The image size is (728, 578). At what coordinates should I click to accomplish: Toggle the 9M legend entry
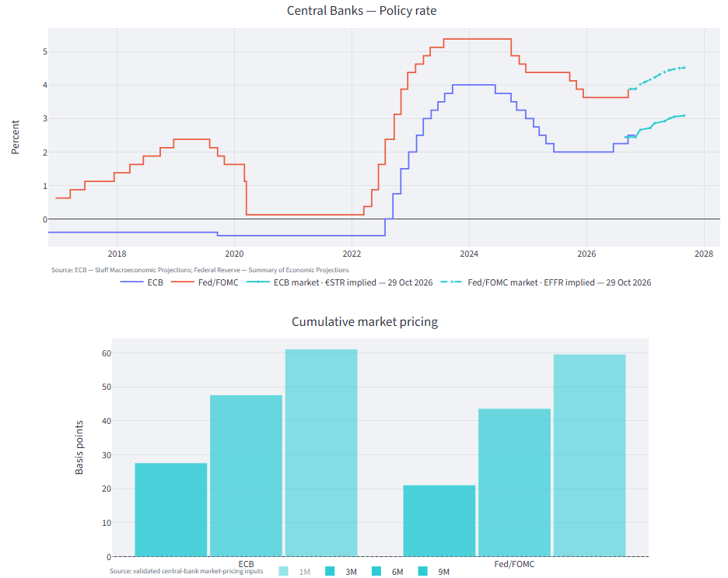434,572
